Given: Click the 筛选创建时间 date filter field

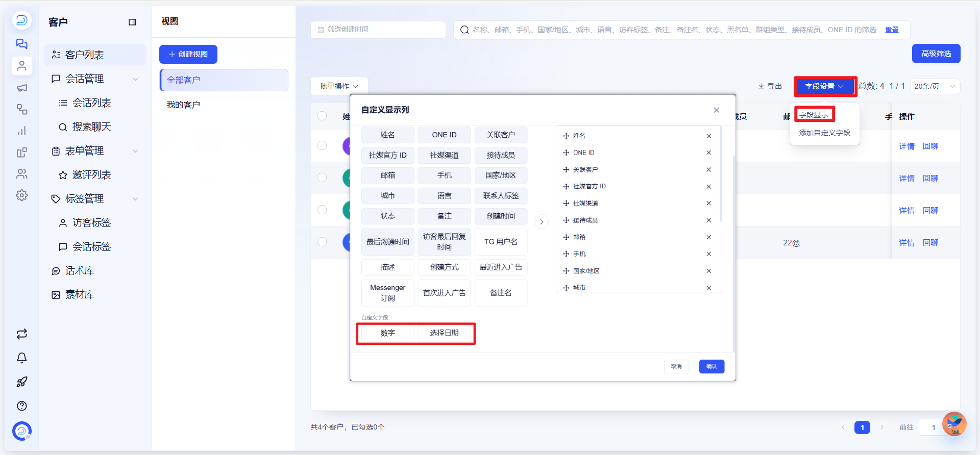Looking at the screenshot, I should tap(378, 30).
